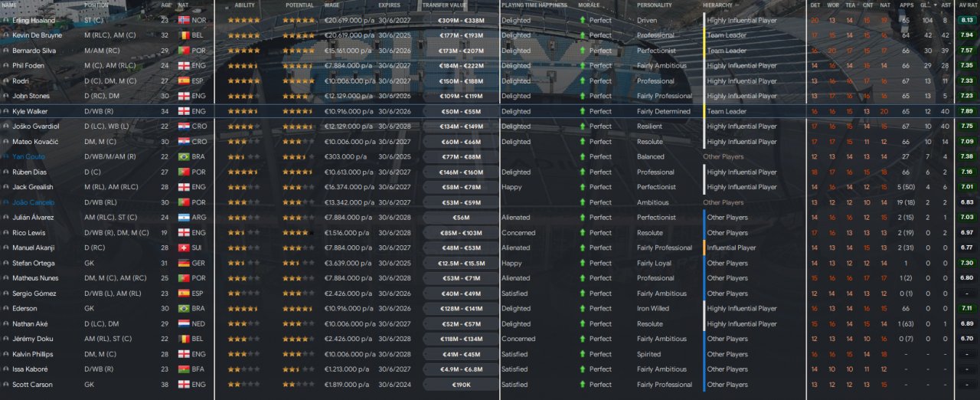Select Ederson's Iron Willed personality
Viewport: 980px width, 400px height.
[653, 309]
